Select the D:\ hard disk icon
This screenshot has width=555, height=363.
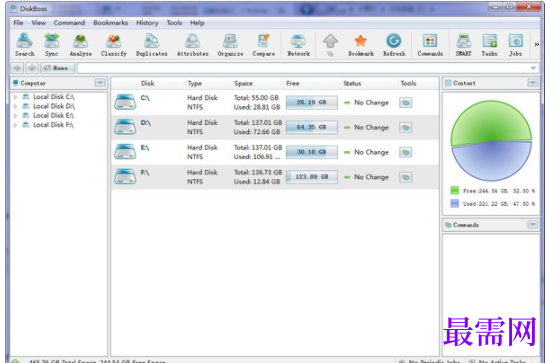(125, 127)
